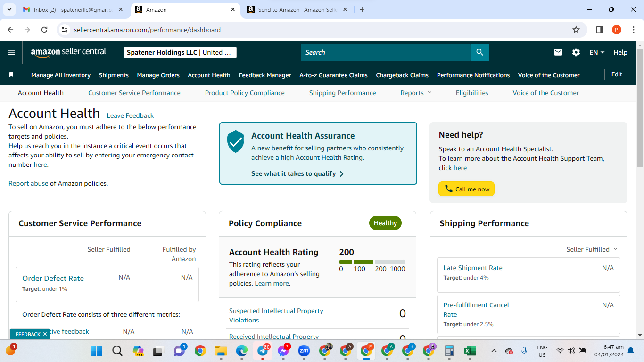Screen dimensions: 644x362
Task: Open the Chrome profile avatar
Action: pos(617,30)
